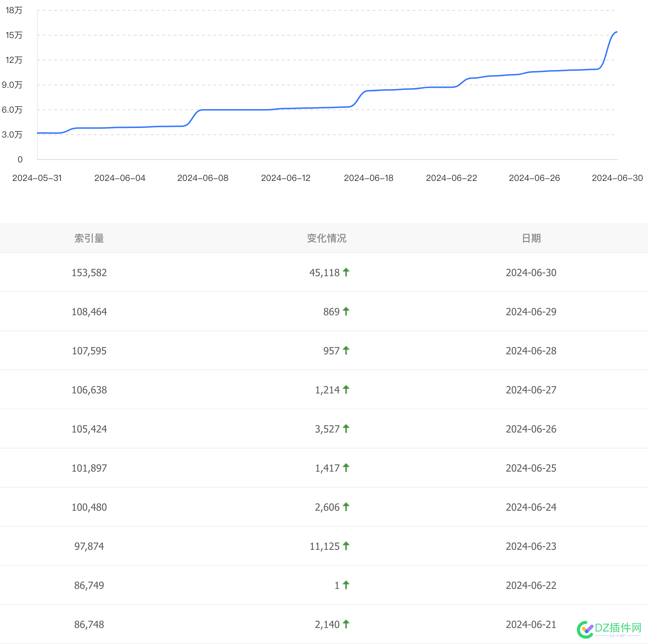Image resolution: width=648 pixels, height=644 pixels.
Task: Select index value 100,480
Action: tap(89, 507)
